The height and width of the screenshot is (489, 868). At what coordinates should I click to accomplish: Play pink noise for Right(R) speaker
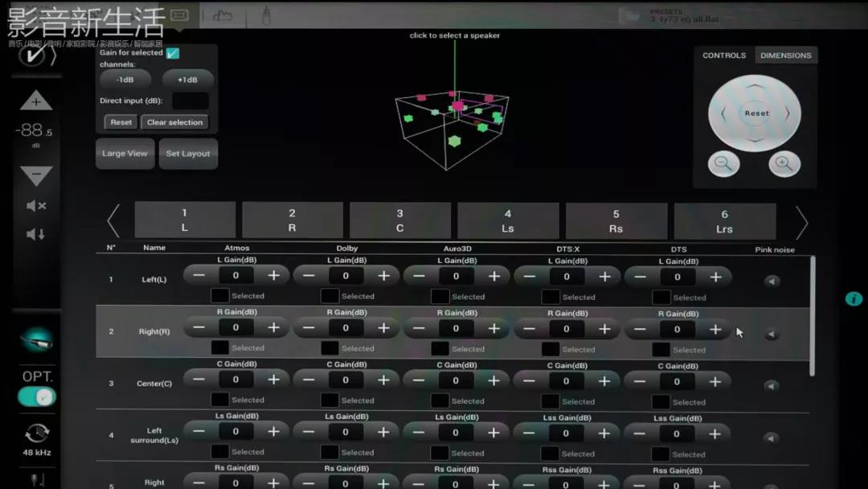(772, 335)
